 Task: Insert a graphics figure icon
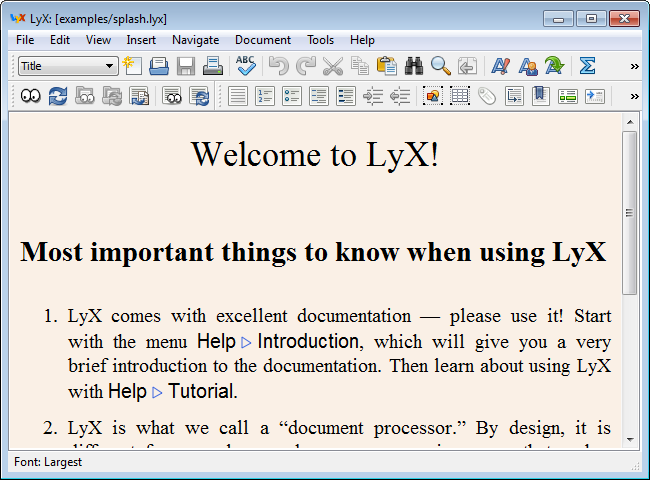pos(433,96)
